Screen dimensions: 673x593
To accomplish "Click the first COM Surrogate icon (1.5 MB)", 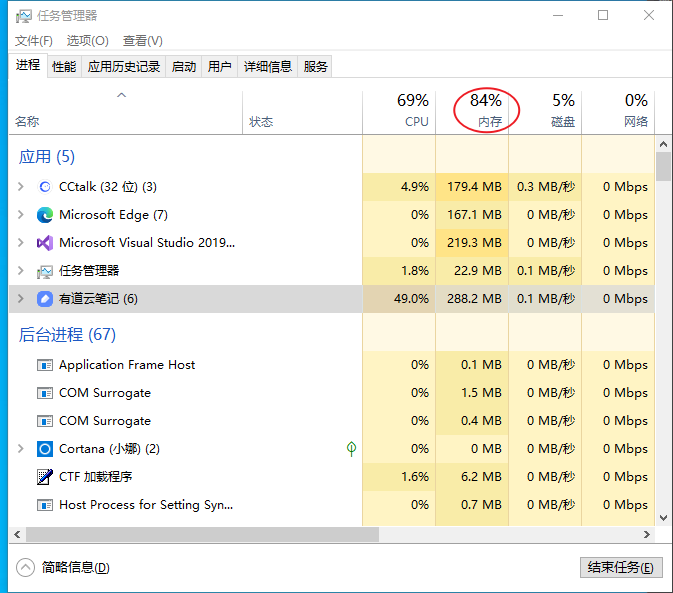I will pyautogui.click(x=45, y=393).
